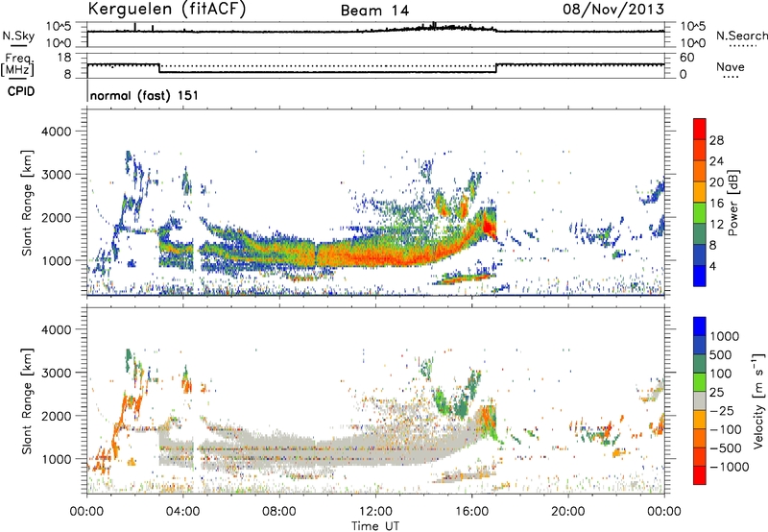Click the 'Freq. [MHz]' axis label
768x532 pixels.
(x=18, y=65)
